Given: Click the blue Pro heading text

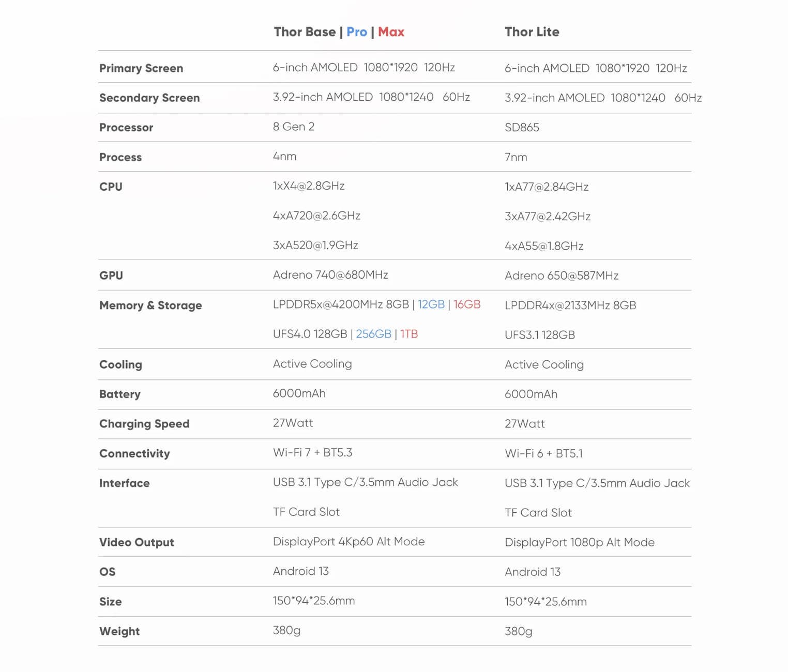Looking at the screenshot, I should click(x=357, y=32).
